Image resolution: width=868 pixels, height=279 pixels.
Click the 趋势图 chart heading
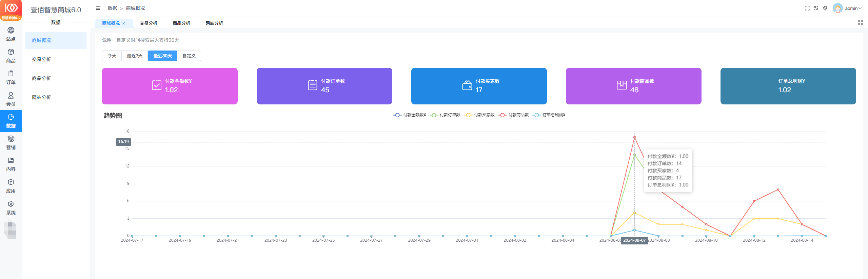113,116
